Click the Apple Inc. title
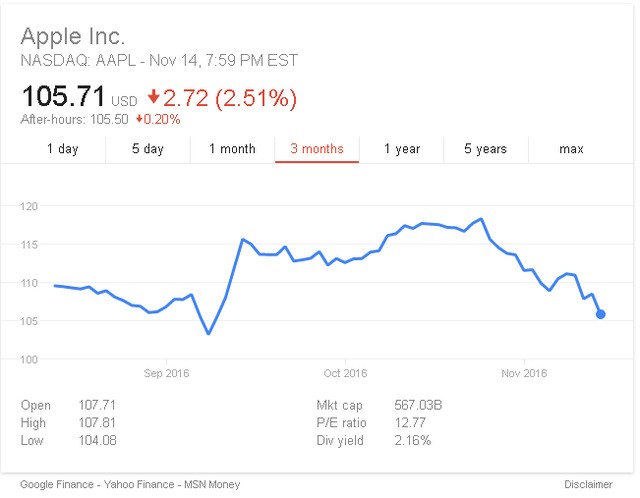The height and width of the screenshot is (498, 640). coord(73,37)
